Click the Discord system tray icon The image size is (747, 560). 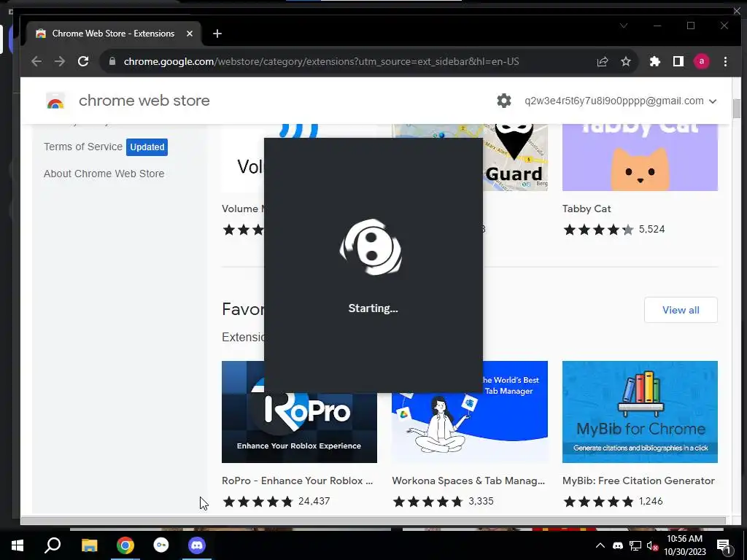click(618, 545)
